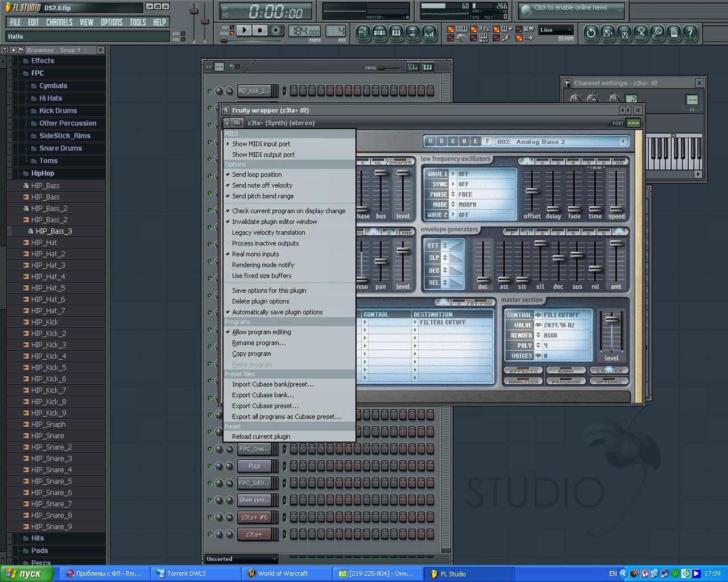Click the help question mark icon
The image size is (728, 582).
pos(690,33)
